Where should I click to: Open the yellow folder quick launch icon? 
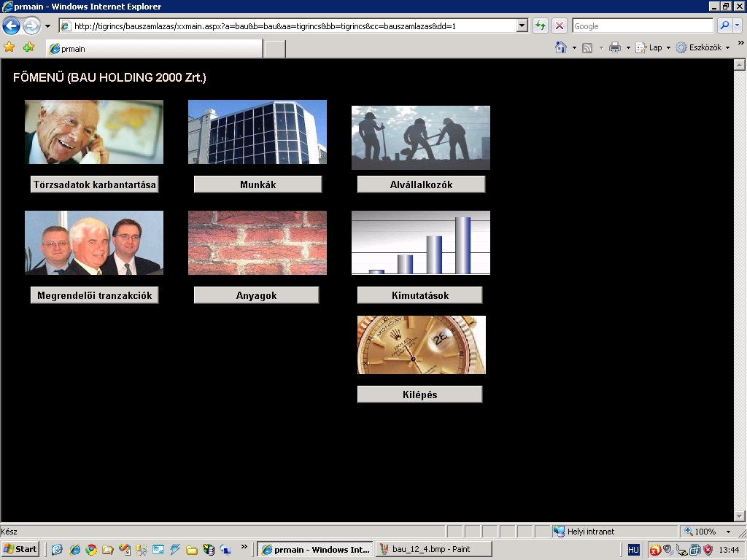(x=192, y=550)
